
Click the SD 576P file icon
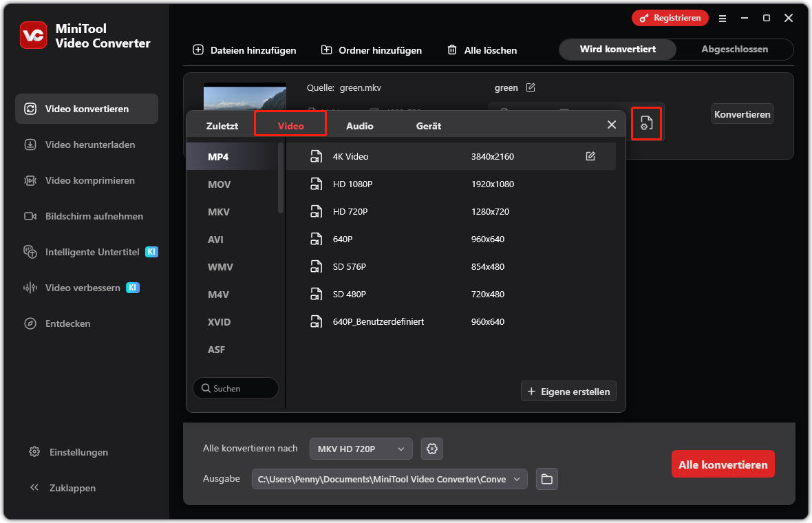tap(316, 266)
